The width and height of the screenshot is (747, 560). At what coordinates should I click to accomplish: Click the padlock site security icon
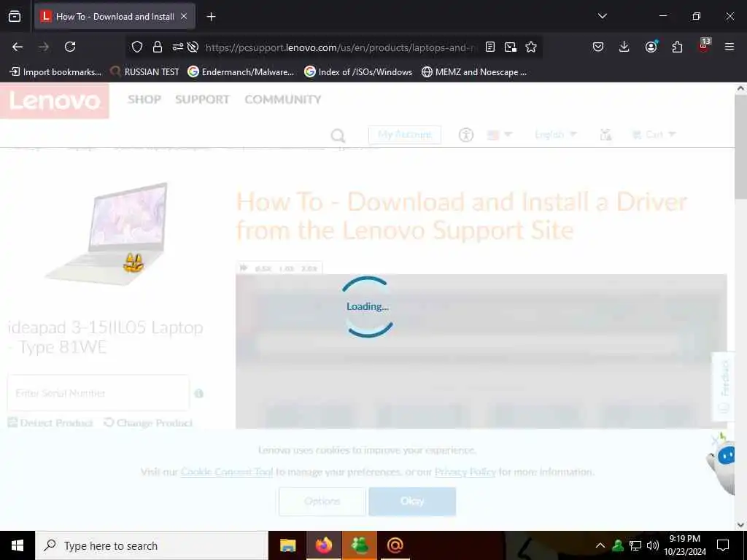(x=158, y=47)
